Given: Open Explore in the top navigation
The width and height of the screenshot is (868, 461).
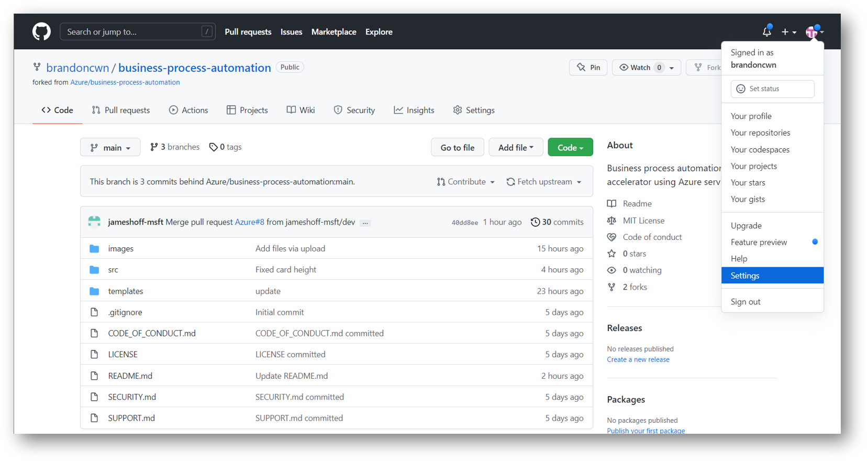Looking at the screenshot, I should pos(379,32).
